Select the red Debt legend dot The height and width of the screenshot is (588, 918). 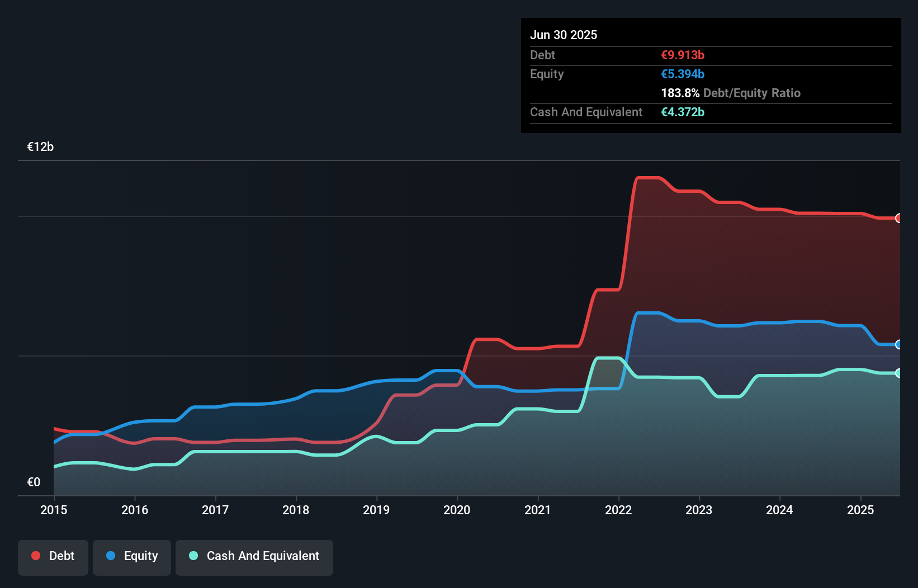35,556
